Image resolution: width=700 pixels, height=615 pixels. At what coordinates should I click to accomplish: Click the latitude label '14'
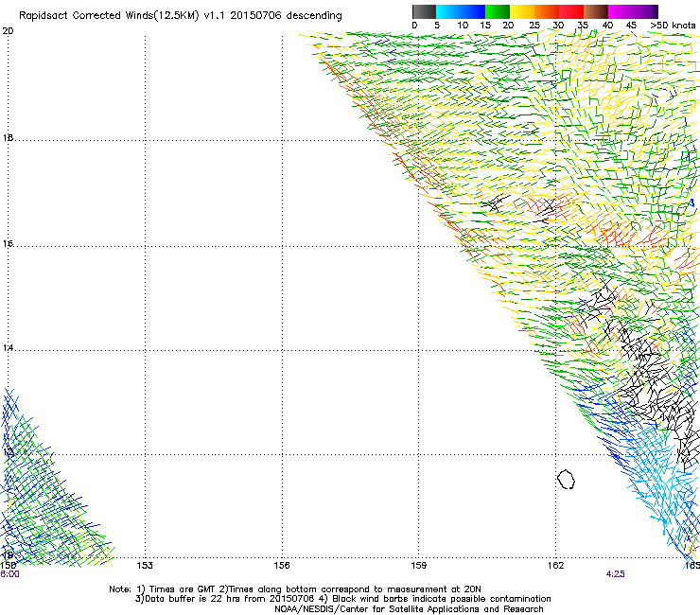[x=8, y=348]
